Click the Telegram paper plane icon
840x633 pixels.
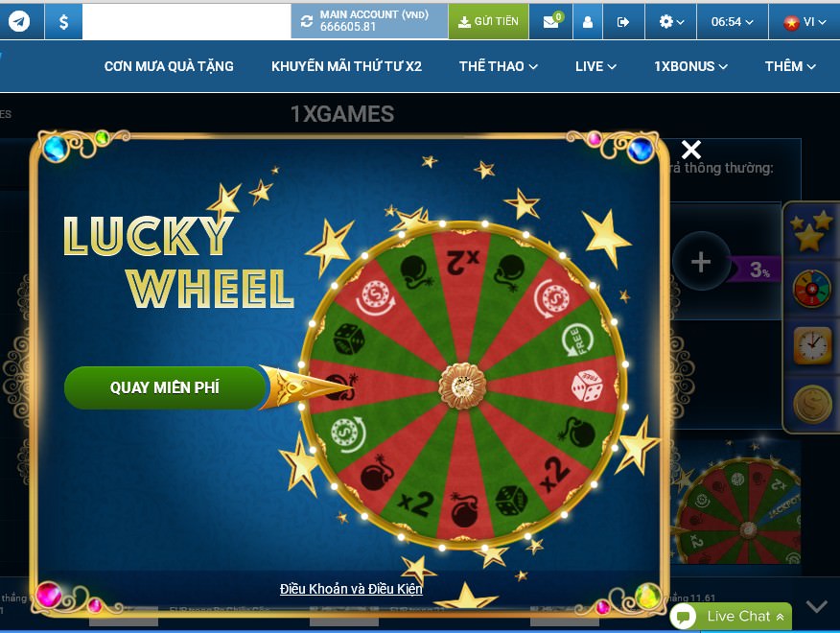click(x=19, y=21)
